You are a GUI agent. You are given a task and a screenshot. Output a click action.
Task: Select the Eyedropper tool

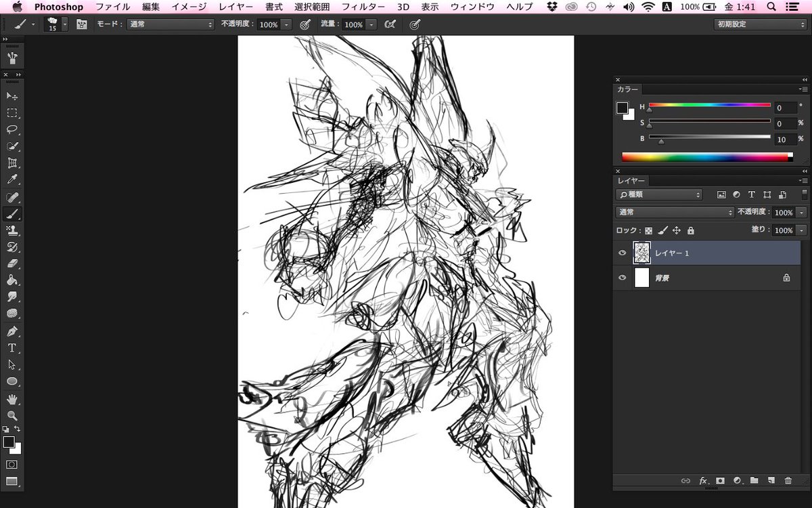pyautogui.click(x=12, y=179)
